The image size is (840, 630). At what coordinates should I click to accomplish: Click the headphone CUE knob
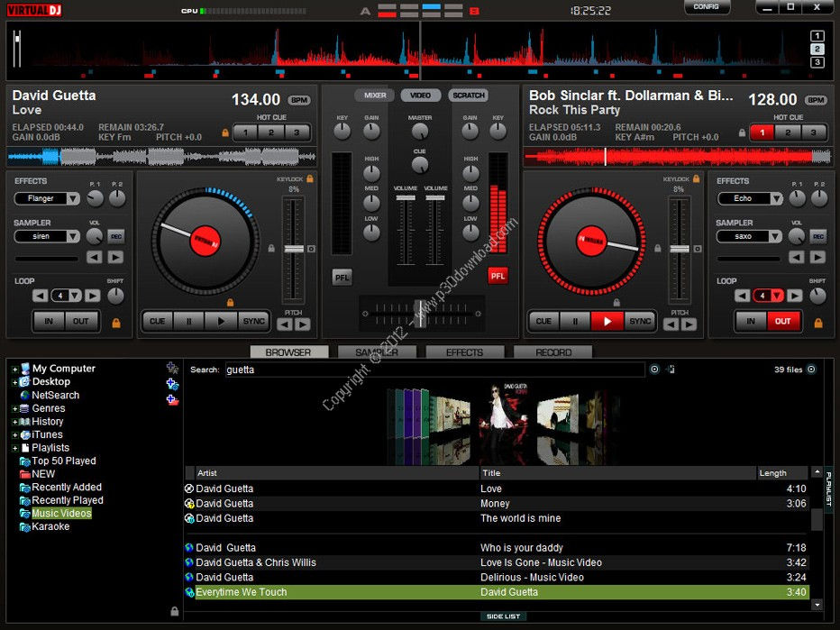click(x=419, y=165)
